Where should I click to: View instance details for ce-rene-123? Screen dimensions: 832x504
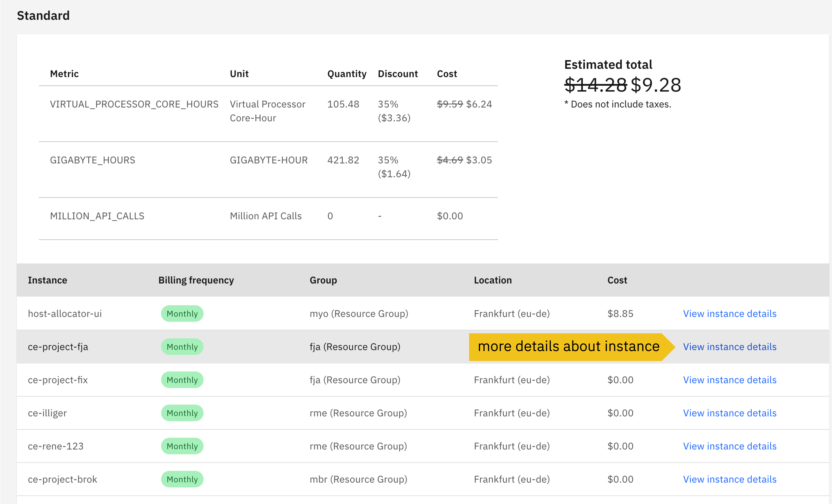[729, 446]
